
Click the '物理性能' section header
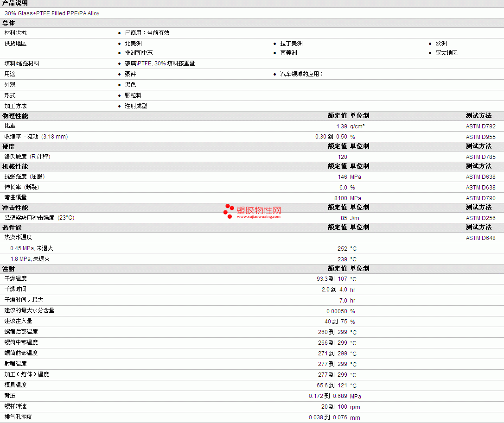click(15, 116)
